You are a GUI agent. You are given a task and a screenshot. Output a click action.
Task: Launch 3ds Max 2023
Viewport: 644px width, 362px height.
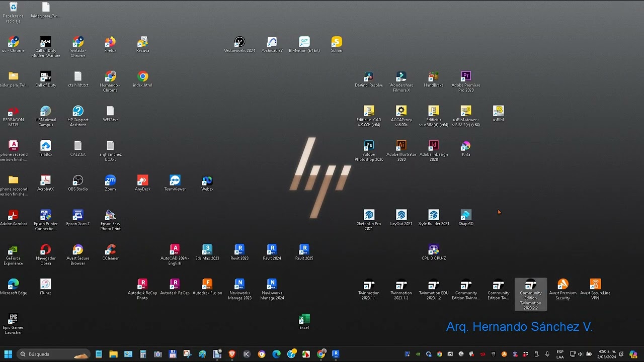click(207, 252)
